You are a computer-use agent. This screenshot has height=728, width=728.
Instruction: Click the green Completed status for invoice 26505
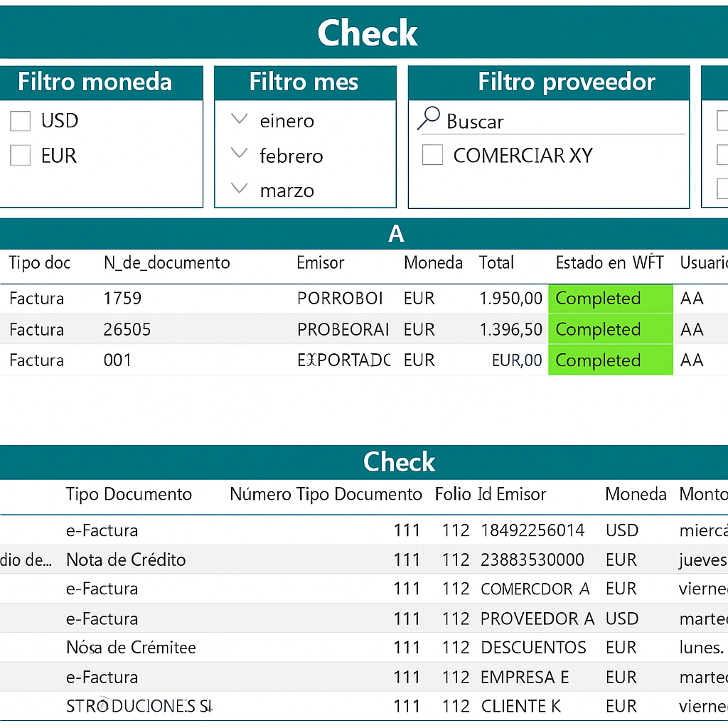point(610,329)
